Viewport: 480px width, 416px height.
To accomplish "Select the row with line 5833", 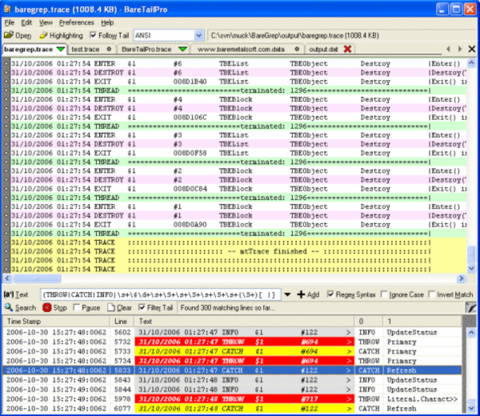I will 232,370.
